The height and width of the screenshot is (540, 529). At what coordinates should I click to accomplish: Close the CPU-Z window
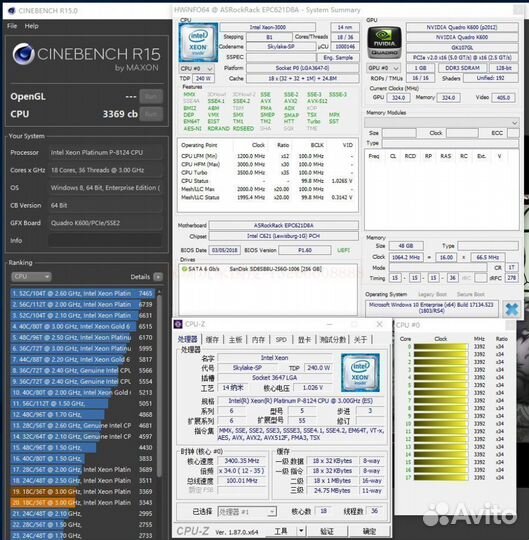point(379,324)
